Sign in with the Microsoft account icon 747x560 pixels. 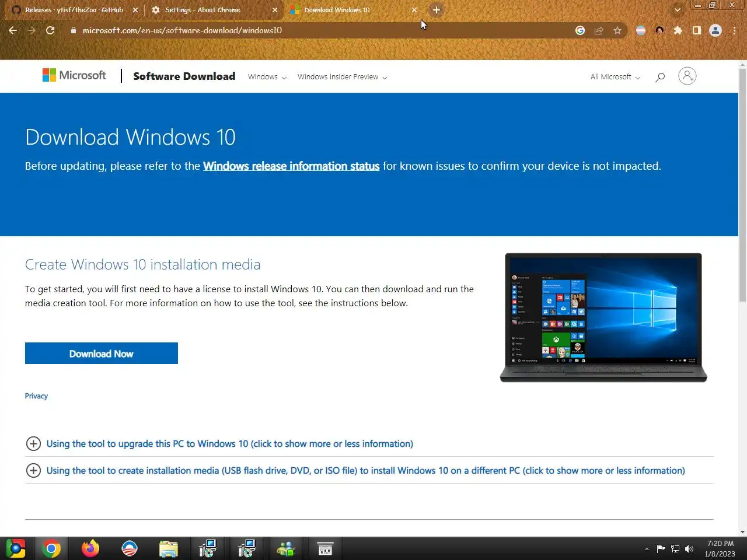[687, 76]
